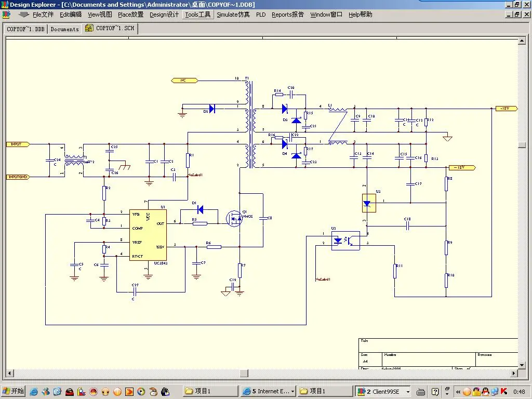Open the Edit menu
The height and width of the screenshot is (399, 532).
[71, 15]
